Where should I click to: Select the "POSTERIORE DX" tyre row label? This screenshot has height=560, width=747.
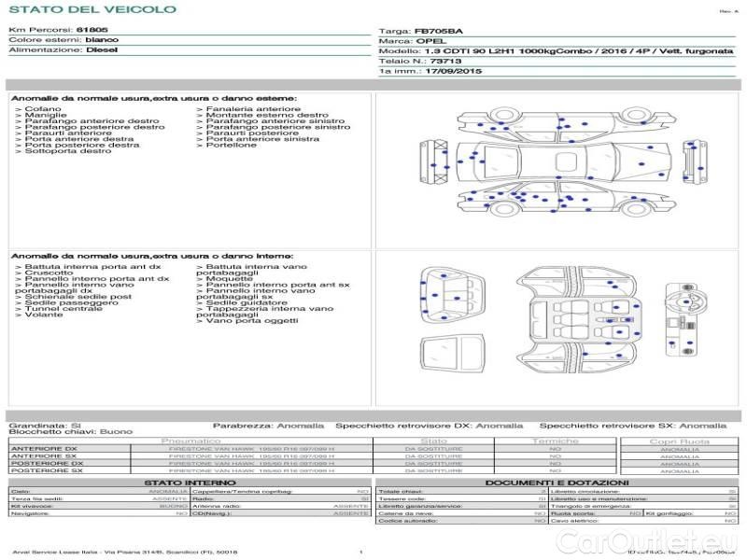(x=48, y=463)
